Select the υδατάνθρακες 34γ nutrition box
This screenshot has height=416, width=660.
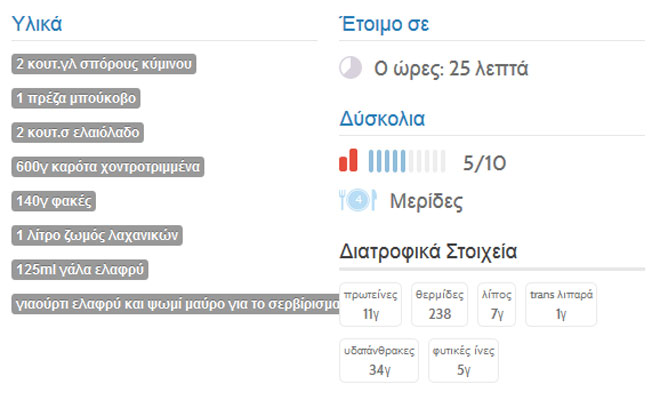[x=378, y=360]
